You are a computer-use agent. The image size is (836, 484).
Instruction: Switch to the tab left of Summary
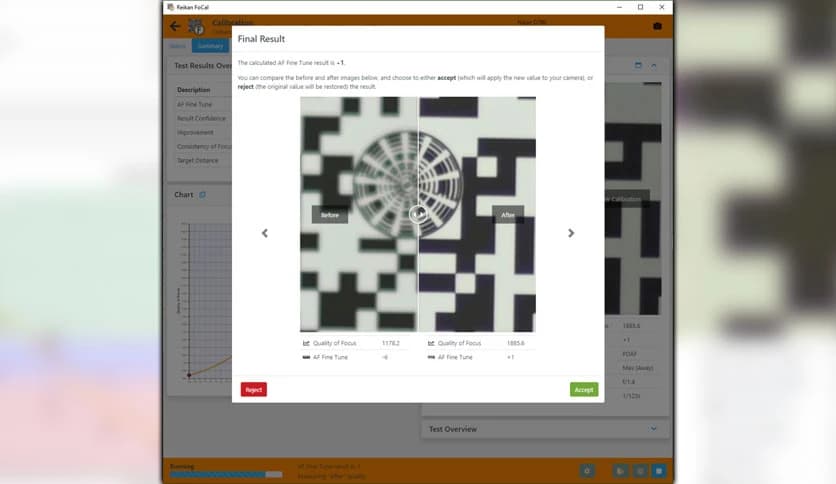[x=178, y=46]
